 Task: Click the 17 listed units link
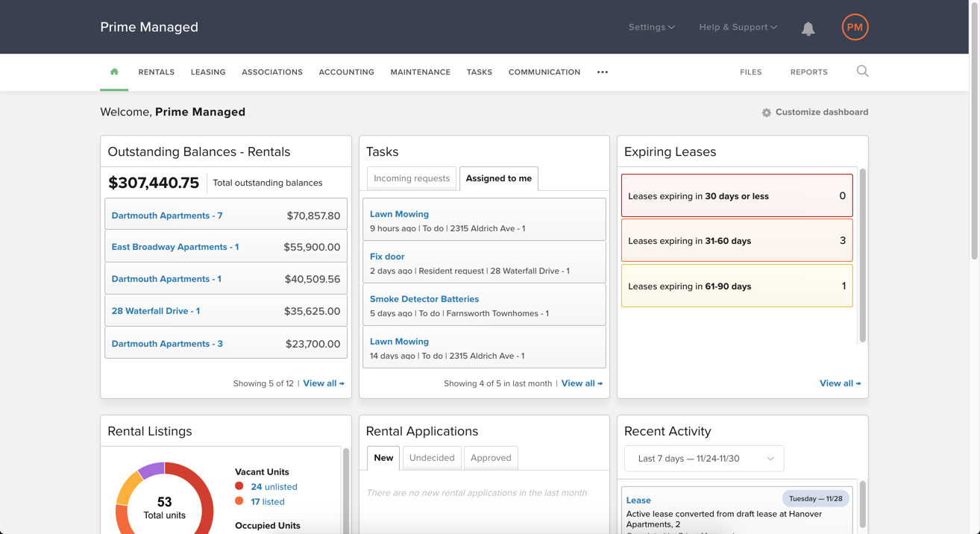[267, 502]
